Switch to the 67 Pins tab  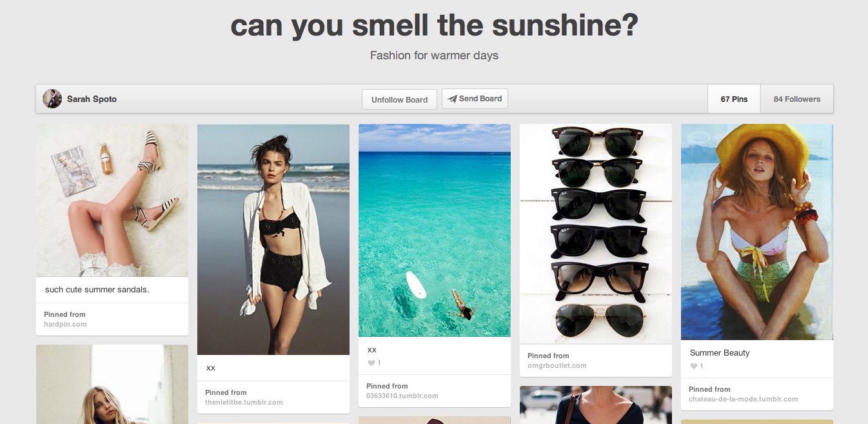[x=734, y=99]
